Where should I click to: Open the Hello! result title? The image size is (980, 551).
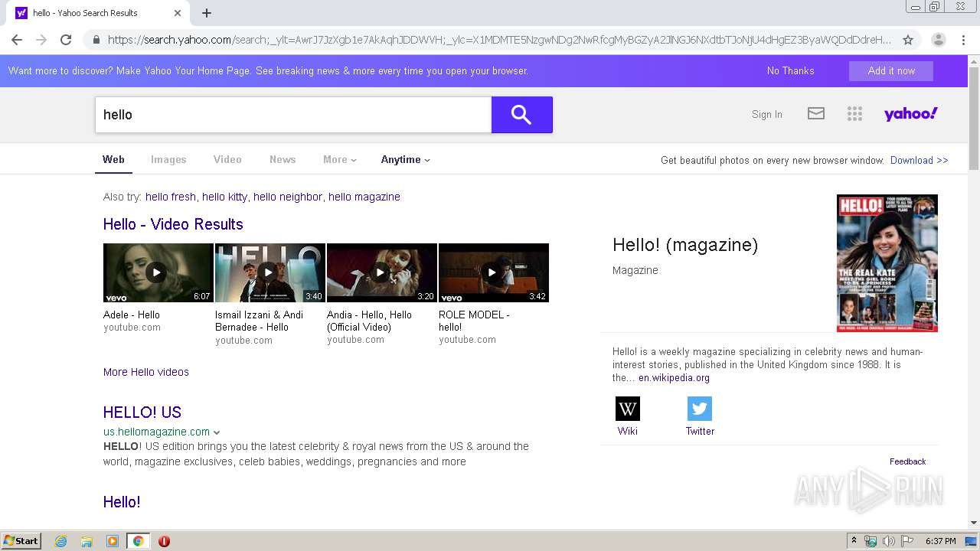click(122, 502)
